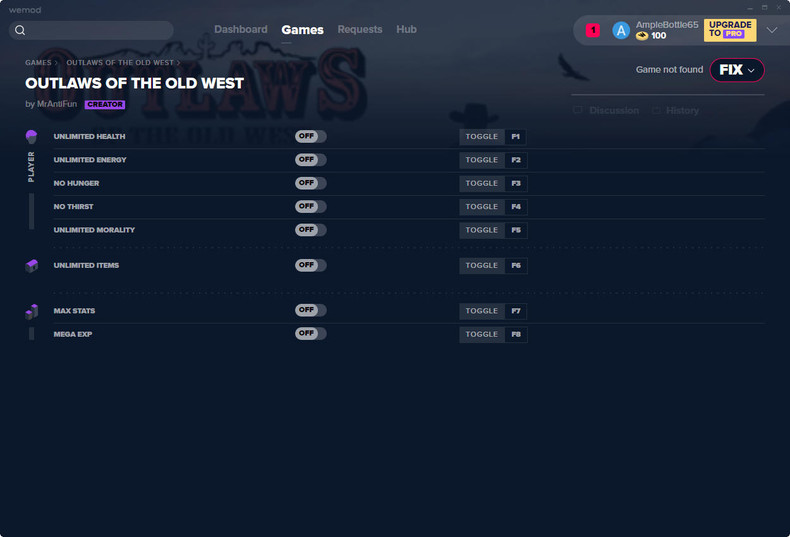
Task: Change the F6 hotkey for Unlimited Items
Action: click(x=516, y=265)
